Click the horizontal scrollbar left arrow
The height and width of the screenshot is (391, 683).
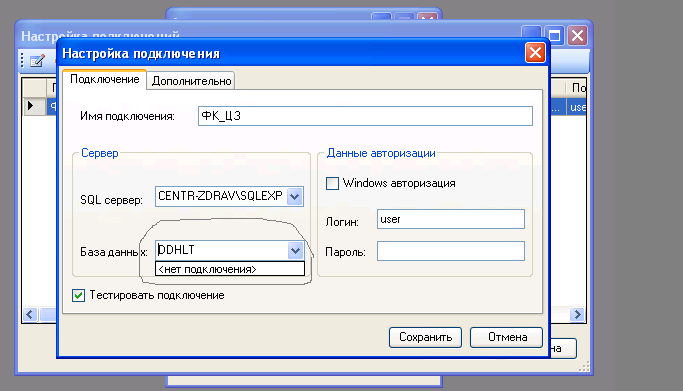click(30, 314)
